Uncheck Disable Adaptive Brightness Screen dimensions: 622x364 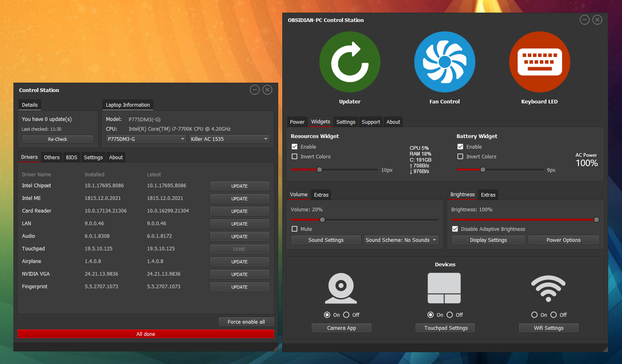click(x=455, y=229)
